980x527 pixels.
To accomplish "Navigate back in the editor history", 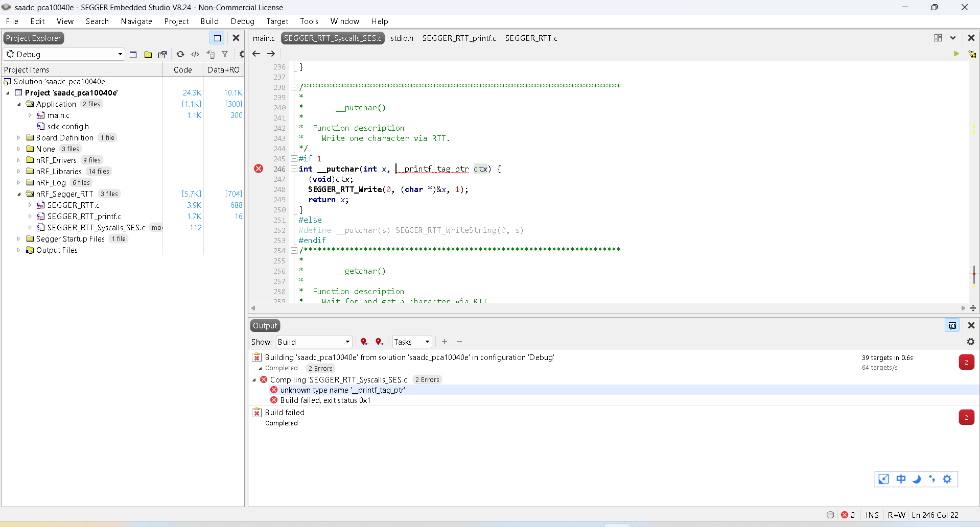I will click(x=256, y=54).
